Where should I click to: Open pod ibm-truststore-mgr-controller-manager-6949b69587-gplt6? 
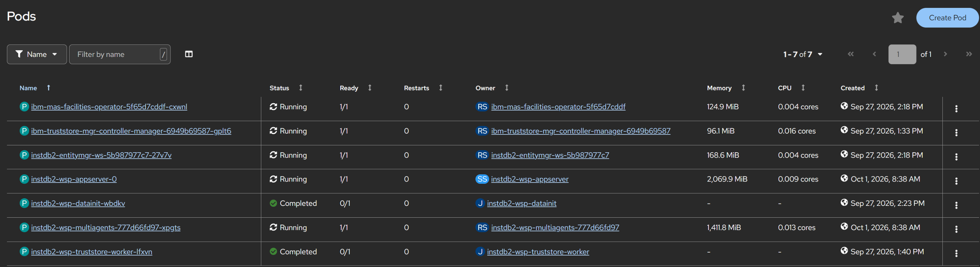(x=131, y=131)
